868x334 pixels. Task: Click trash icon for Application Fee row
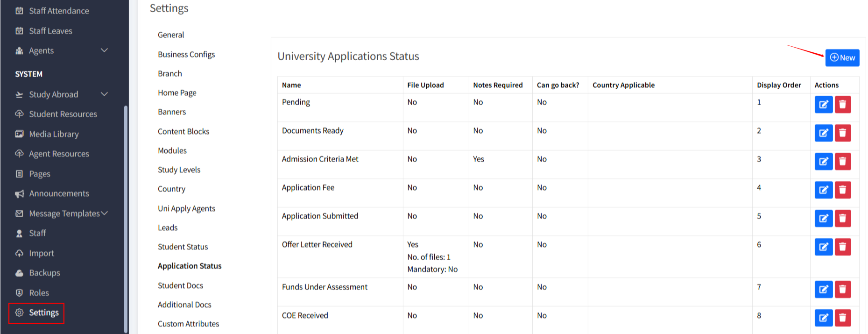(842, 190)
